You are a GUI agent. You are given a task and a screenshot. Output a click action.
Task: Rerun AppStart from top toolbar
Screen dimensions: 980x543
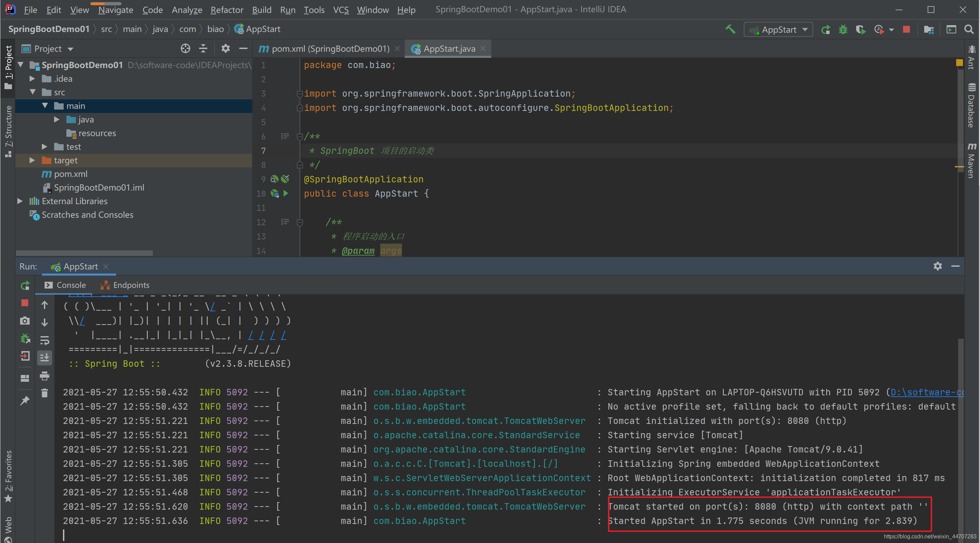(825, 29)
